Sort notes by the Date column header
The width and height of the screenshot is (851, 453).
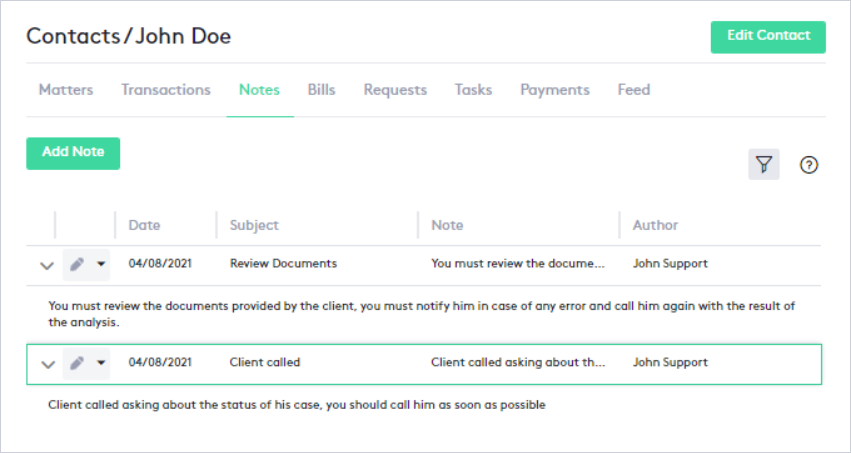[x=144, y=225]
